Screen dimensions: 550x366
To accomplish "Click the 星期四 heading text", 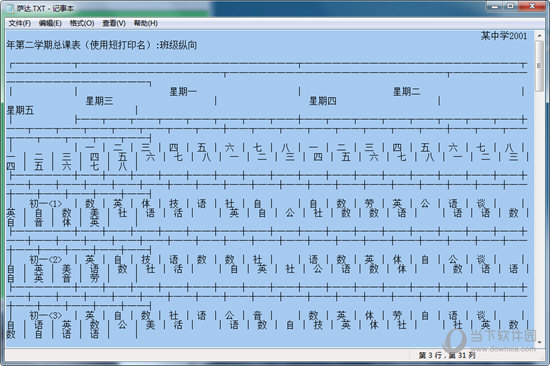I will pyautogui.click(x=323, y=101).
